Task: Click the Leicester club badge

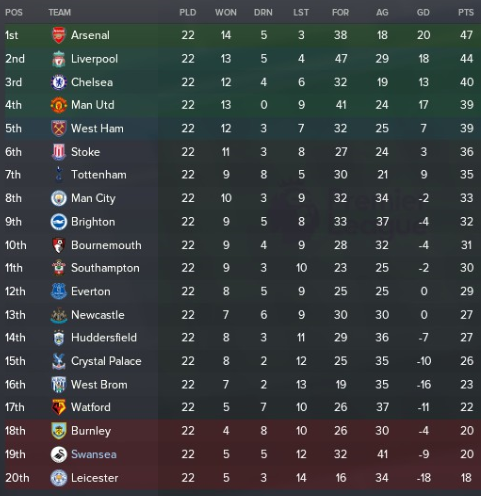Action: pyautogui.click(x=59, y=478)
